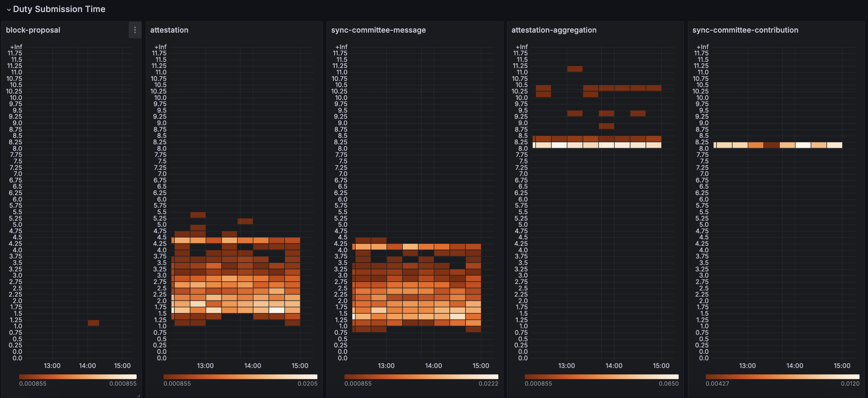Select the isolated 9.0 cell in attestation-aggregation
Viewport: 868px width, 398px height.
[x=606, y=126]
